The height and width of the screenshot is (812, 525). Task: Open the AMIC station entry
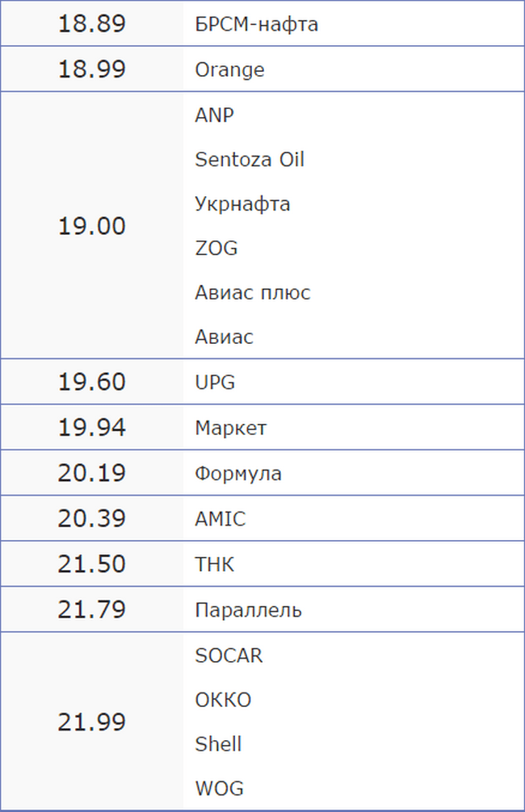(220, 519)
